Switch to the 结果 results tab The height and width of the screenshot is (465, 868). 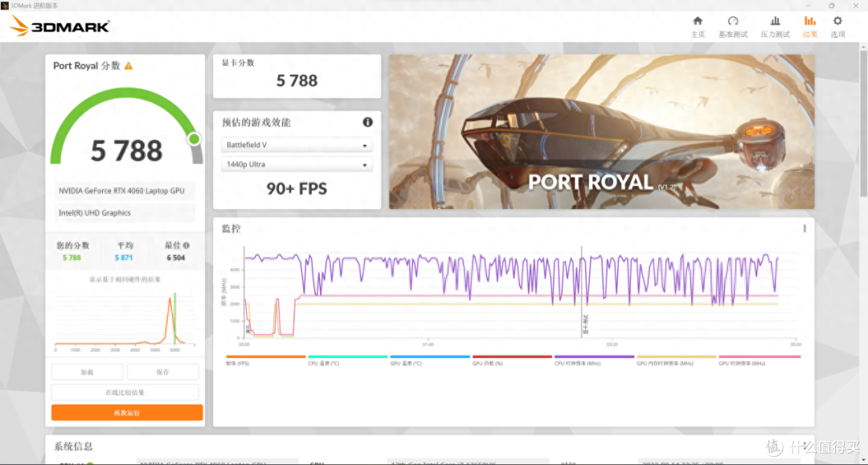[x=810, y=27]
